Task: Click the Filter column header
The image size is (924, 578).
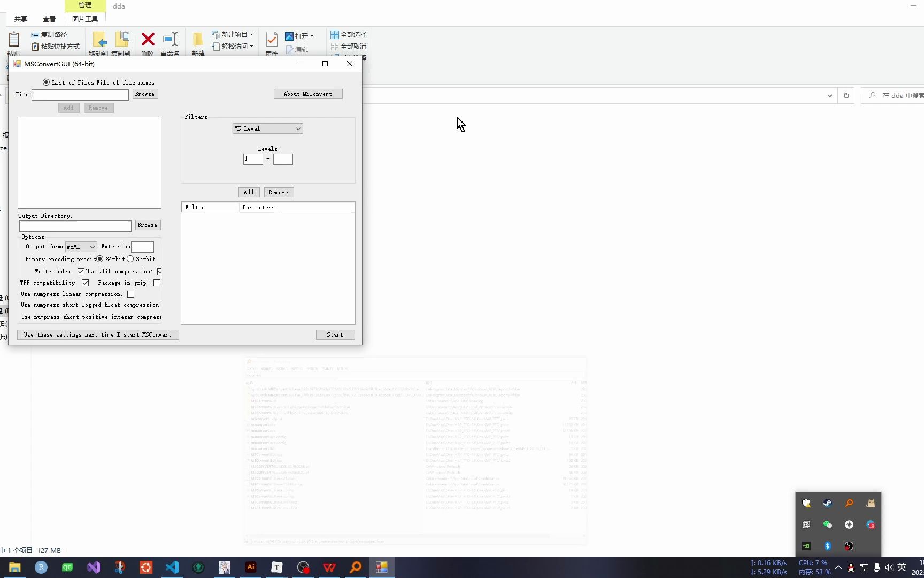Action: point(210,207)
